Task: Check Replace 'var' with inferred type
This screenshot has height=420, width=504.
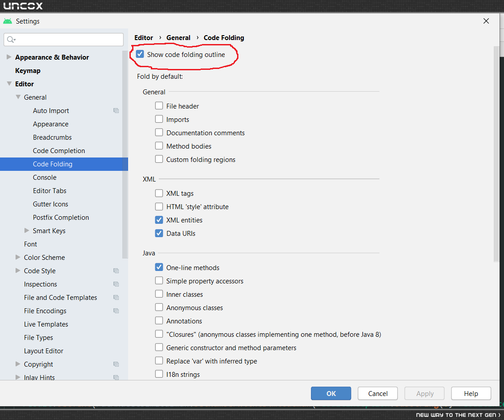Action: (159, 361)
